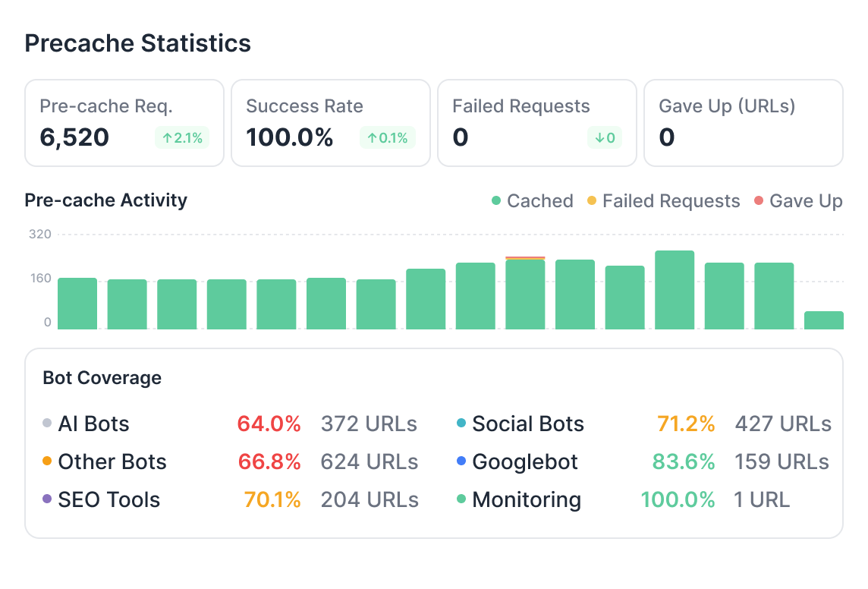Click the Pre-cache Activity heading
The image size is (868, 589).
tap(105, 200)
